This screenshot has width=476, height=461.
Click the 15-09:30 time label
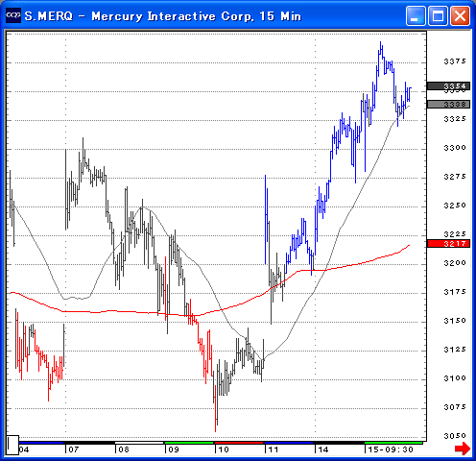pos(391,449)
